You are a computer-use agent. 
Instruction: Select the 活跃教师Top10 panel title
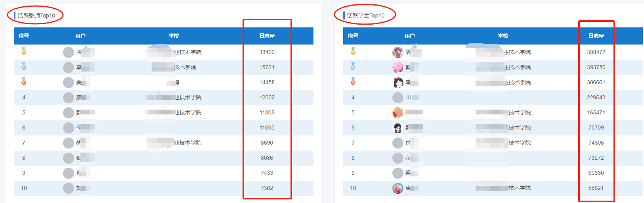click(36, 15)
